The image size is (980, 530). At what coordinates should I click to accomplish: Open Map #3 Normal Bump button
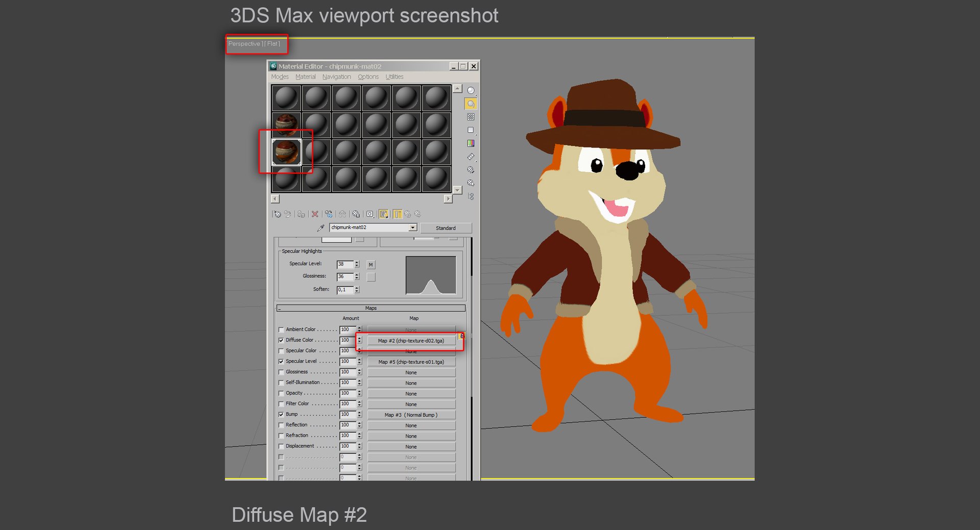(411, 415)
